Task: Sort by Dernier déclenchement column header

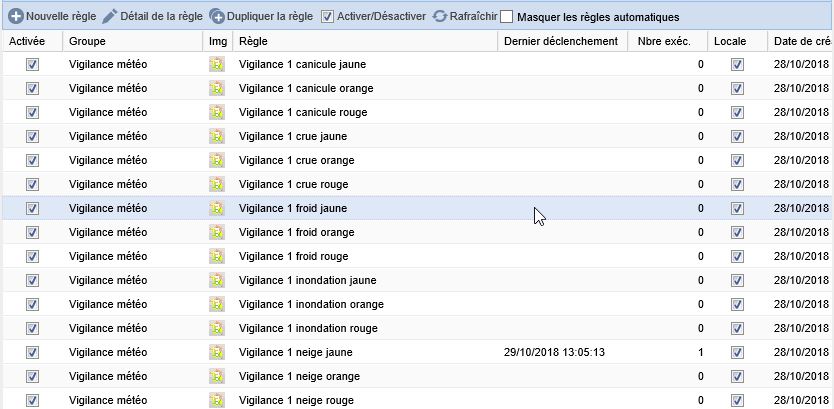Action: tap(560, 41)
